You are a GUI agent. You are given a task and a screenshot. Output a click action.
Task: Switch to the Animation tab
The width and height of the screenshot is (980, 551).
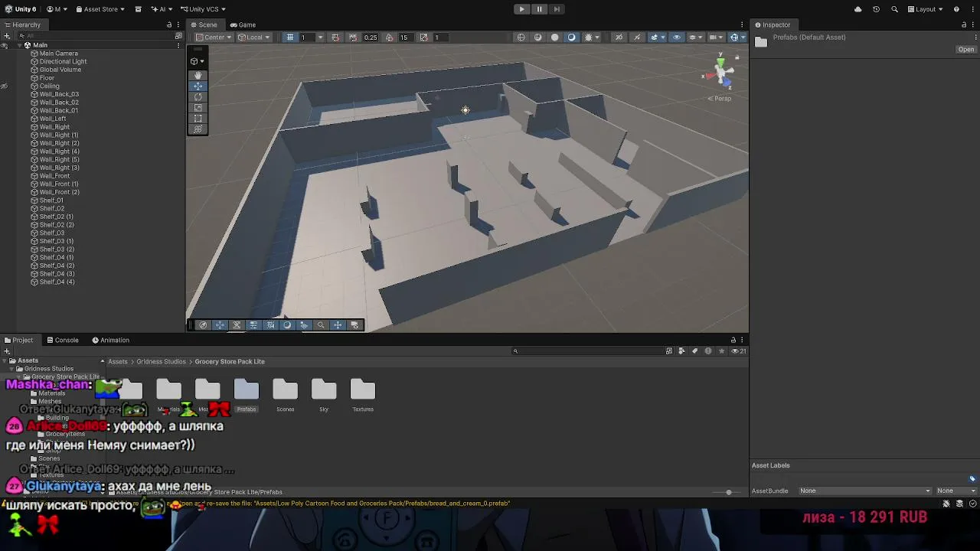point(111,340)
